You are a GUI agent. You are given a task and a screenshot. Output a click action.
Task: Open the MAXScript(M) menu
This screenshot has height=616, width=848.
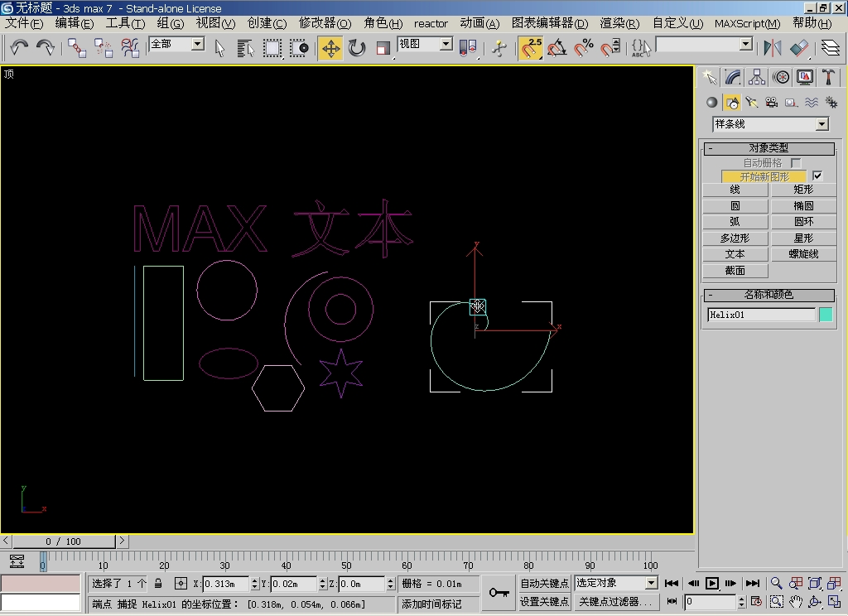coord(747,23)
